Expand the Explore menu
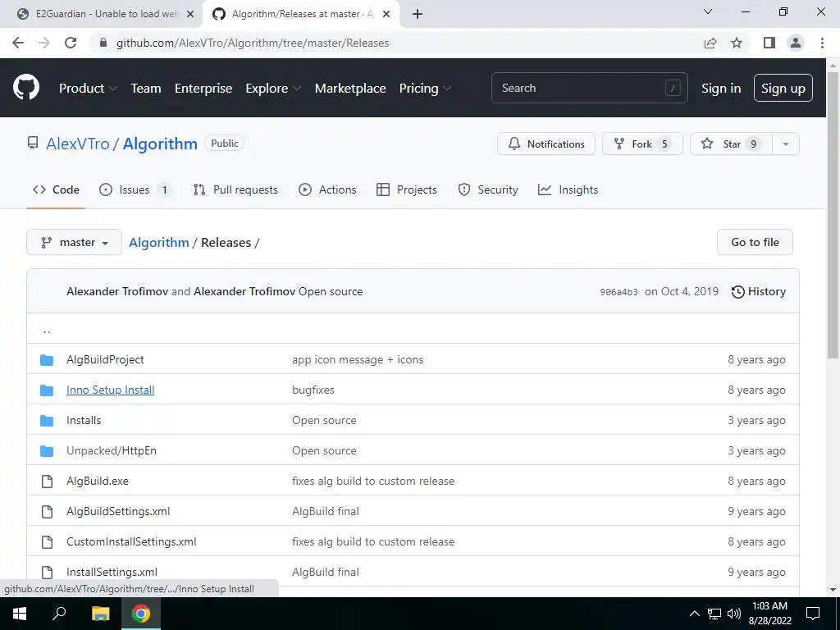 [x=273, y=89]
